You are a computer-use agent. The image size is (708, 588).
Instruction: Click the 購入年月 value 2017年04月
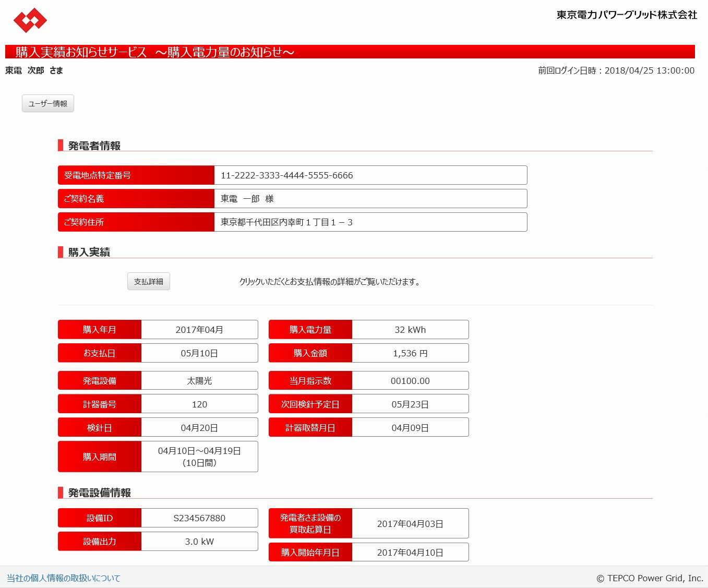(x=199, y=330)
